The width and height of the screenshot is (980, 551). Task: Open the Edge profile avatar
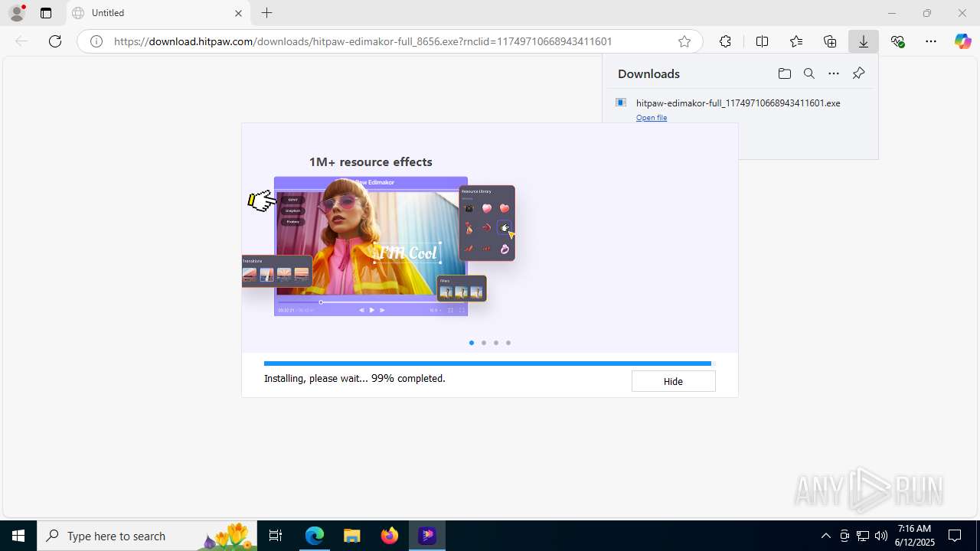tap(17, 13)
